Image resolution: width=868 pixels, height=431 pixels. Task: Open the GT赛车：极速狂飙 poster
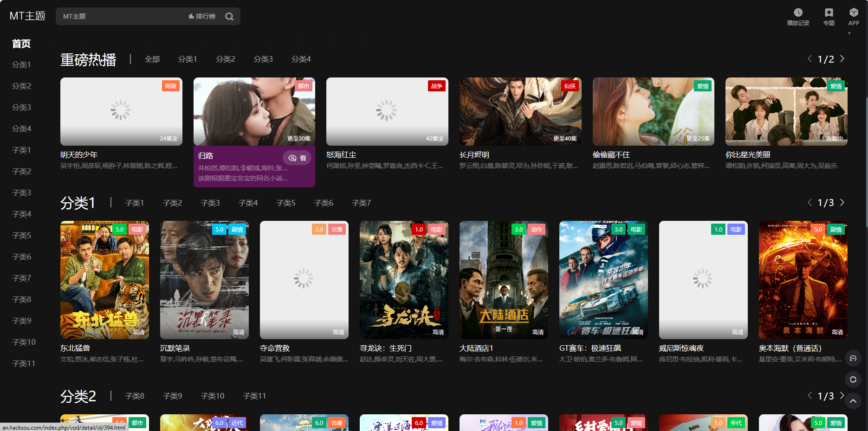pos(603,280)
